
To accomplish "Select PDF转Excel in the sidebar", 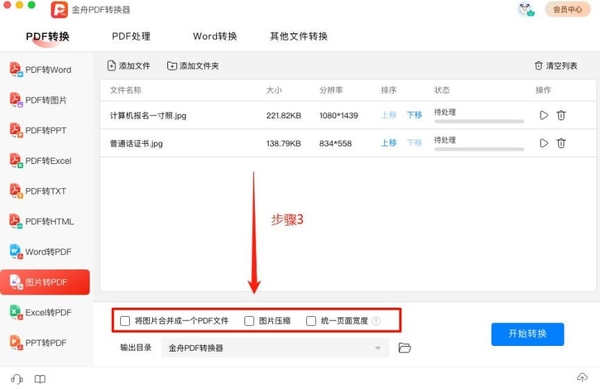I will pyautogui.click(x=41, y=161).
